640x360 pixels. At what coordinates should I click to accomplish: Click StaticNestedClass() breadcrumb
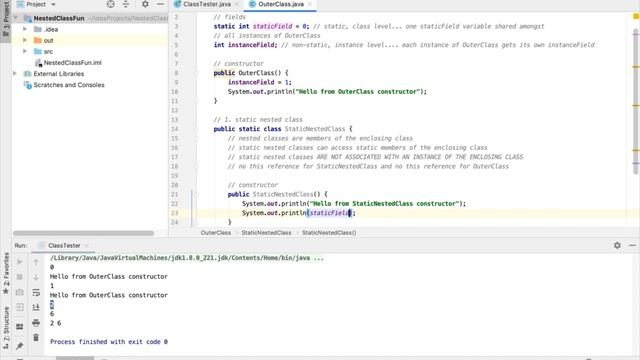329,233
